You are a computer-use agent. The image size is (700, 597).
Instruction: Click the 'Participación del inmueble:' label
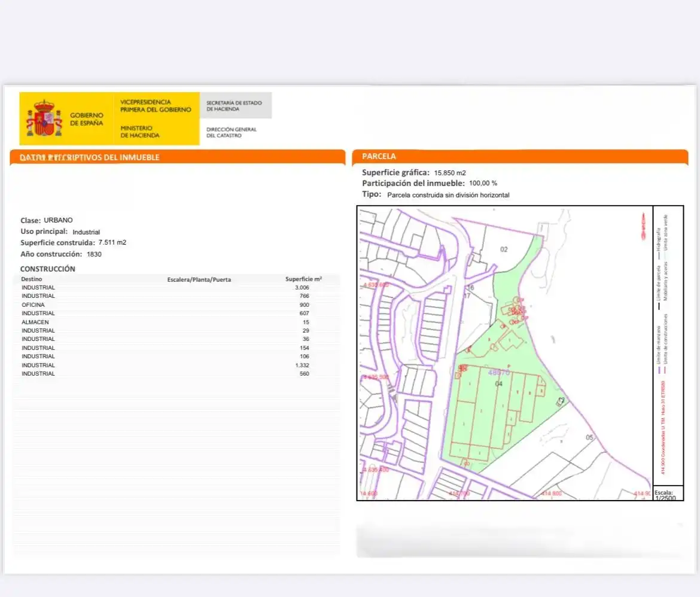coord(413,183)
